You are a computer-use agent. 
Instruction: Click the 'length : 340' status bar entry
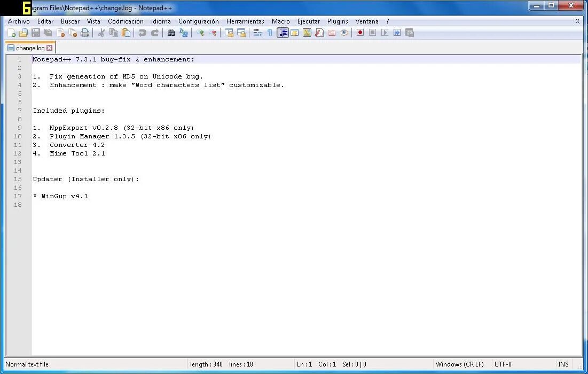point(206,364)
